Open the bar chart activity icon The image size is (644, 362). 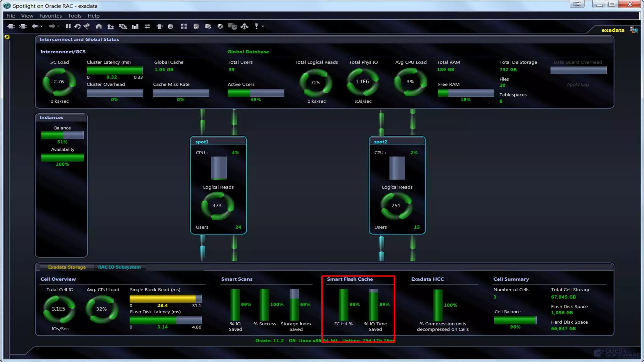pyautogui.click(x=135, y=27)
